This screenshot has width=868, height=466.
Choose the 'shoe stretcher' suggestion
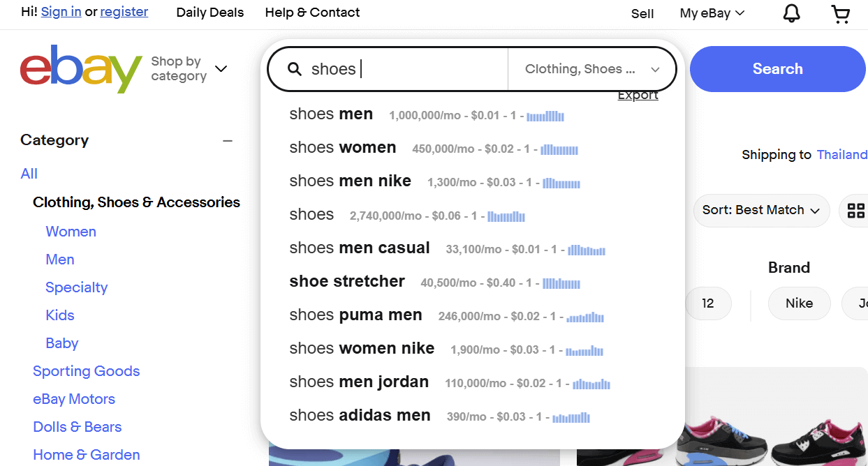click(347, 282)
